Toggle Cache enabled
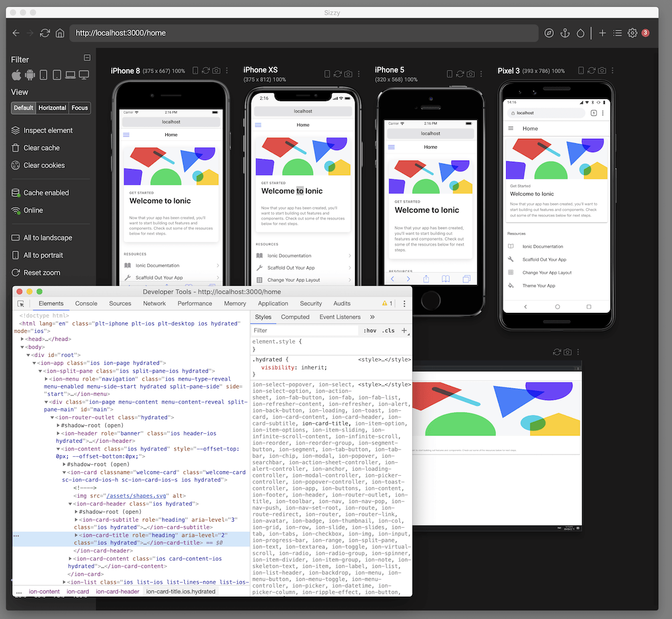 (40, 193)
